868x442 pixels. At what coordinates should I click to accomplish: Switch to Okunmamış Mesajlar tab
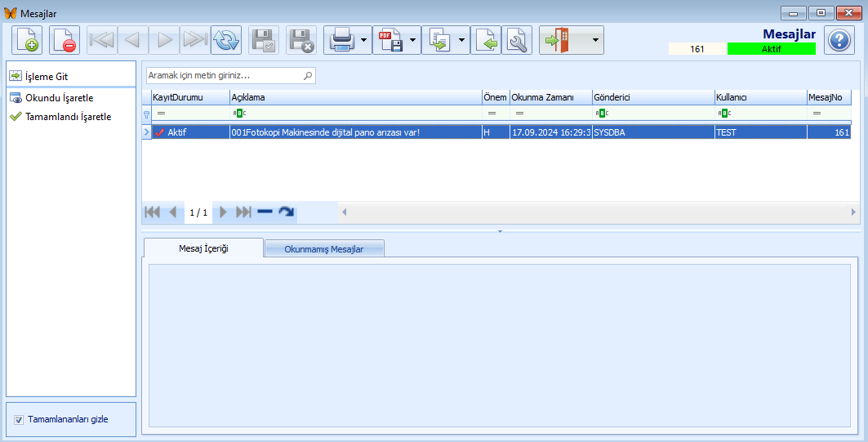pyautogui.click(x=324, y=249)
